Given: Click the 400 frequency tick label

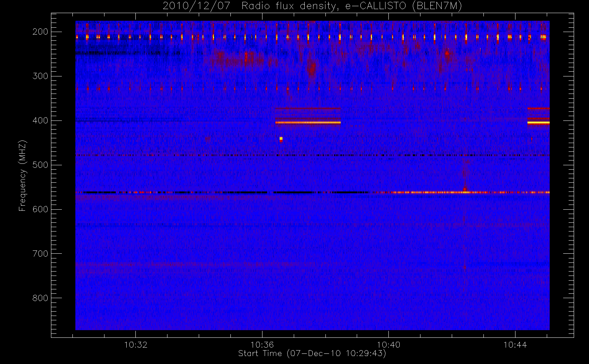Looking at the screenshot, I should 40,120.
